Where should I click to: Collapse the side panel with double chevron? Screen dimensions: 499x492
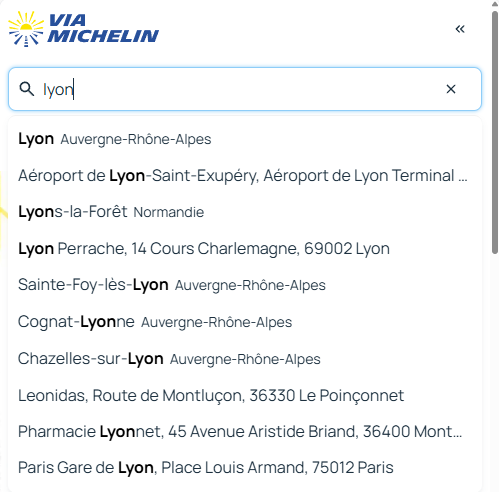coord(460,29)
